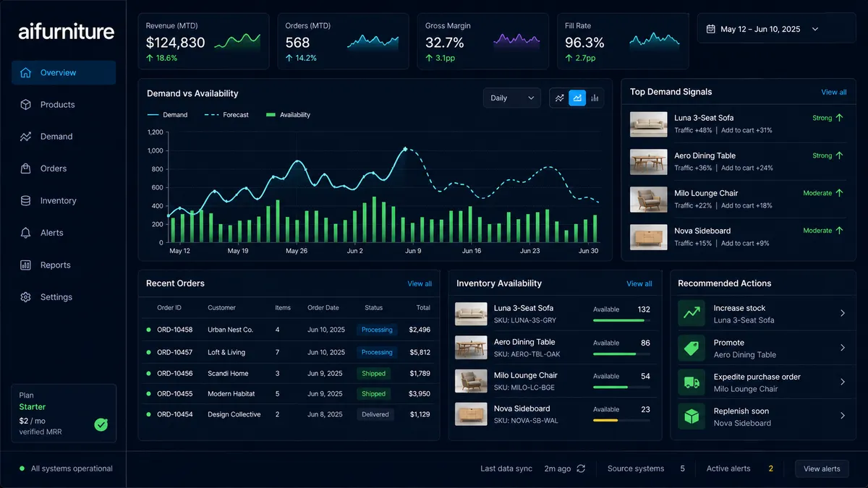Click order ID ORD-10458
The width and height of the screenshot is (868, 488).
[x=174, y=330]
